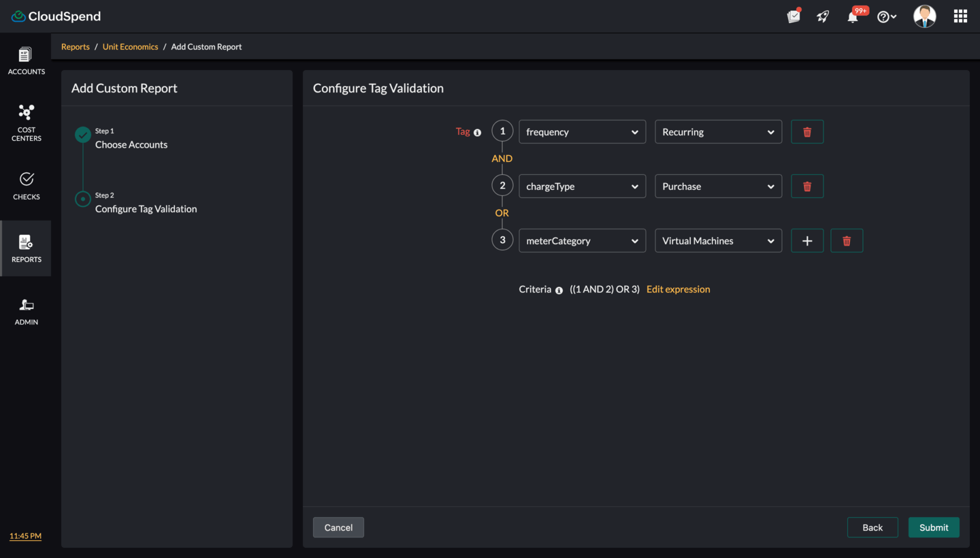Go to the Admin section
This screenshot has width=980, height=558.
click(x=26, y=312)
